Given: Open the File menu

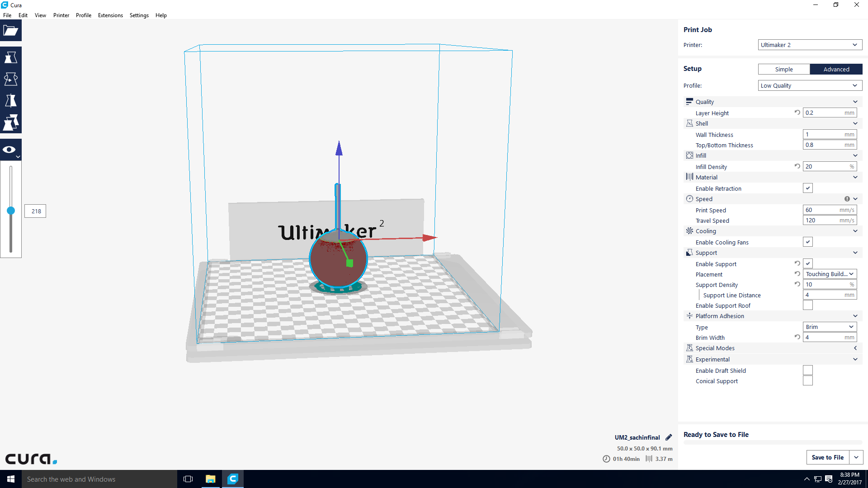Looking at the screenshot, I should coord(7,15).
